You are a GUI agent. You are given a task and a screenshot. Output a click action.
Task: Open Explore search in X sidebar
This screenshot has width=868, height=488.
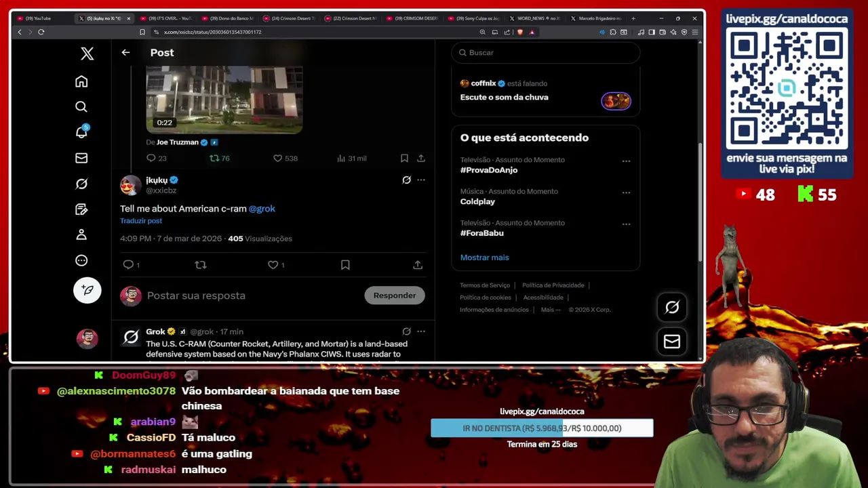coord(81,106)
